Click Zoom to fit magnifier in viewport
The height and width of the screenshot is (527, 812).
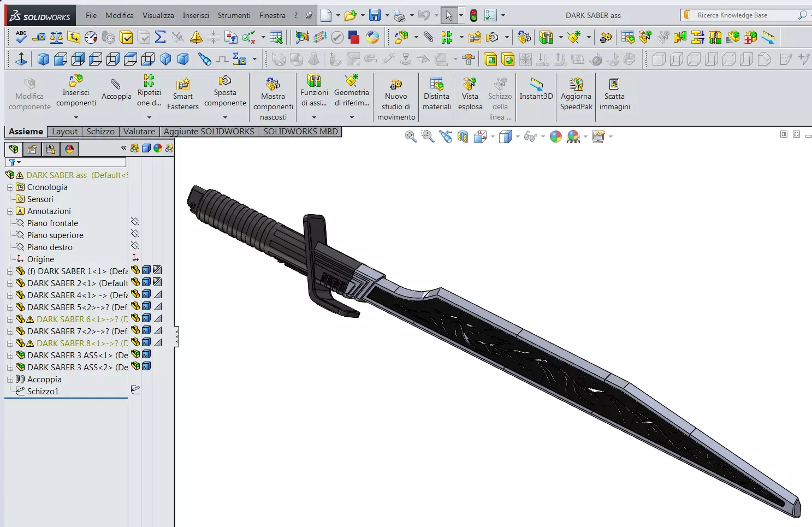[x=411, y=137]
